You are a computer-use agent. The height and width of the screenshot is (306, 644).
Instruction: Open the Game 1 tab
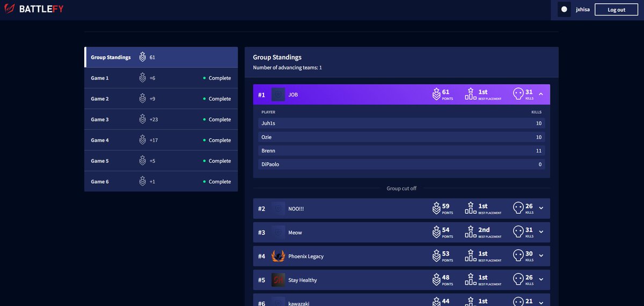[x=161, y=78]
